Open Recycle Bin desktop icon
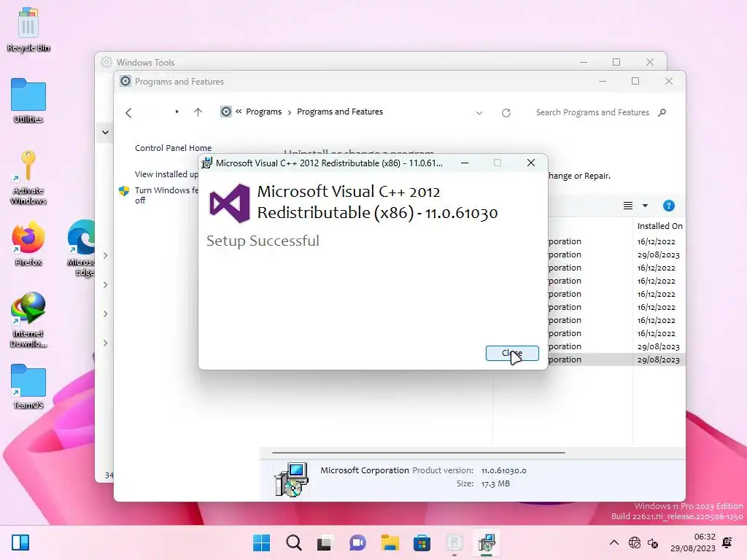747x560 pixels. point(28,29)
